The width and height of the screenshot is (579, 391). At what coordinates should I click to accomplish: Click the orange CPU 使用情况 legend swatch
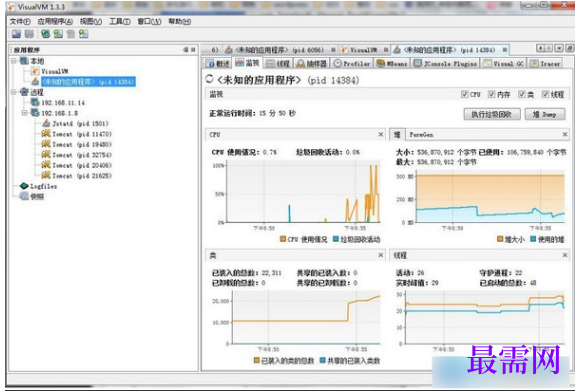[283, 239]
